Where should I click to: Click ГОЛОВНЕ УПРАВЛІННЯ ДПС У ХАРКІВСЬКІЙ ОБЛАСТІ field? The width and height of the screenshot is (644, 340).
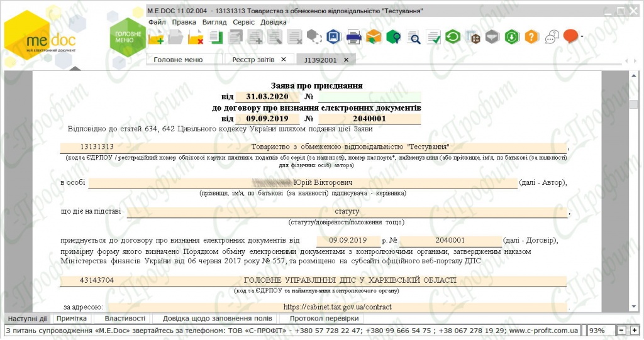350,280
